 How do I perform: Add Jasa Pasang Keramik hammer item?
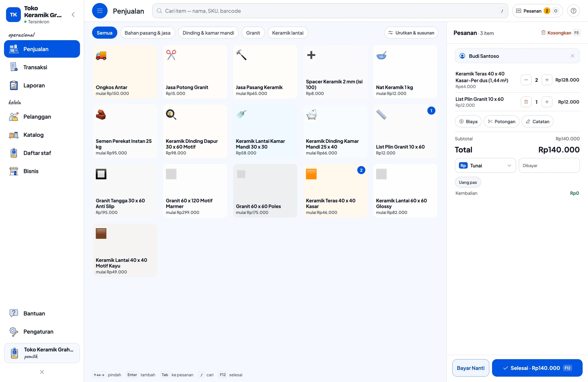tap(265, 72)
